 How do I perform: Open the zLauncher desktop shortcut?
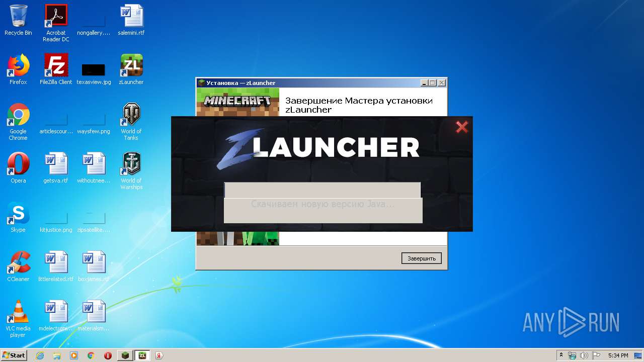click(x=131, y=69)
